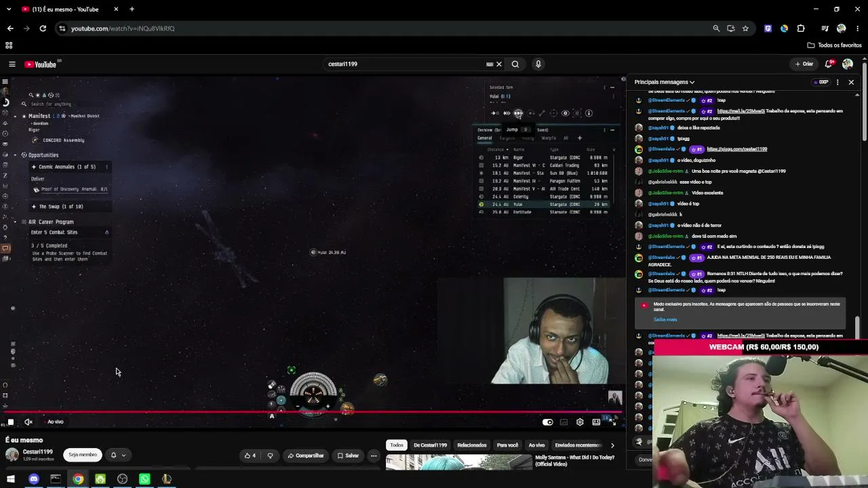Open OBS Studio from the taskbar
The height and width of the screenshot is (488, 868).
122,479
